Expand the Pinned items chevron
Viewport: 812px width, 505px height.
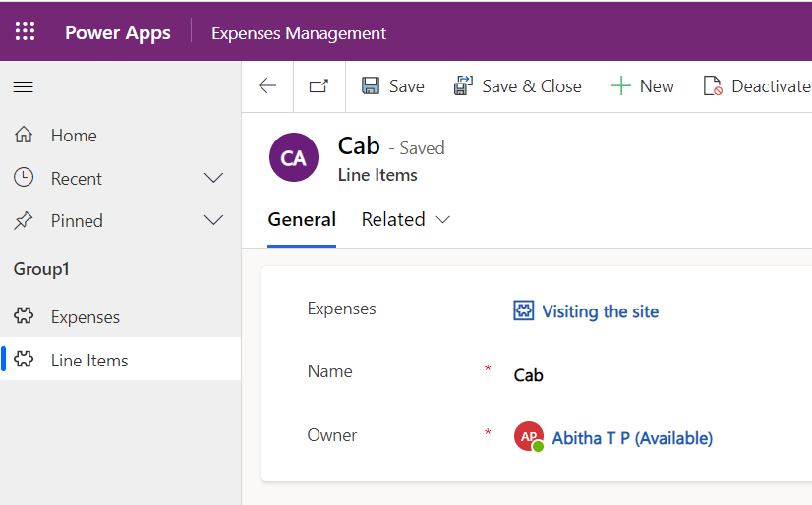click(x=213, y=221)
